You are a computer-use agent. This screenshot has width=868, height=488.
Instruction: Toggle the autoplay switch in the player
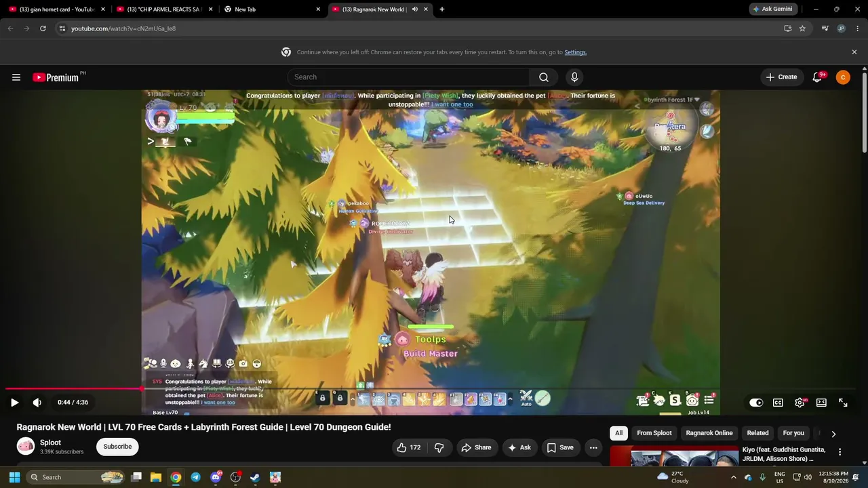point(756,403)
